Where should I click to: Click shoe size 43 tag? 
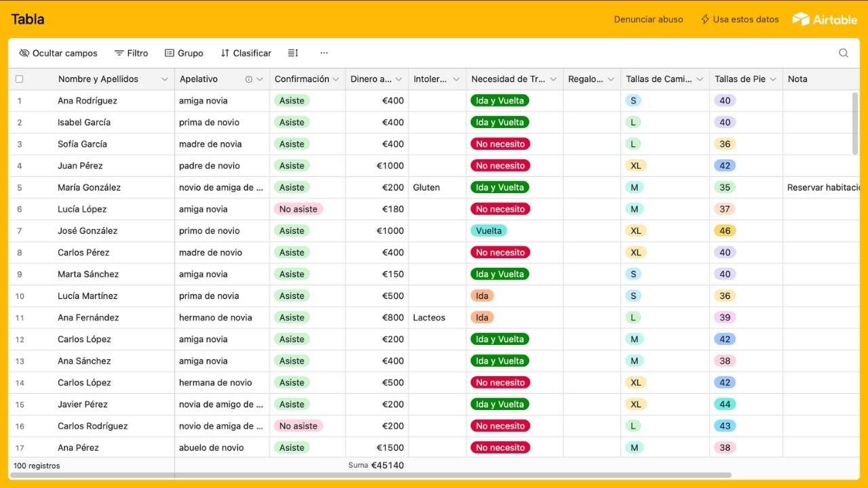click(x=725, y=426)
